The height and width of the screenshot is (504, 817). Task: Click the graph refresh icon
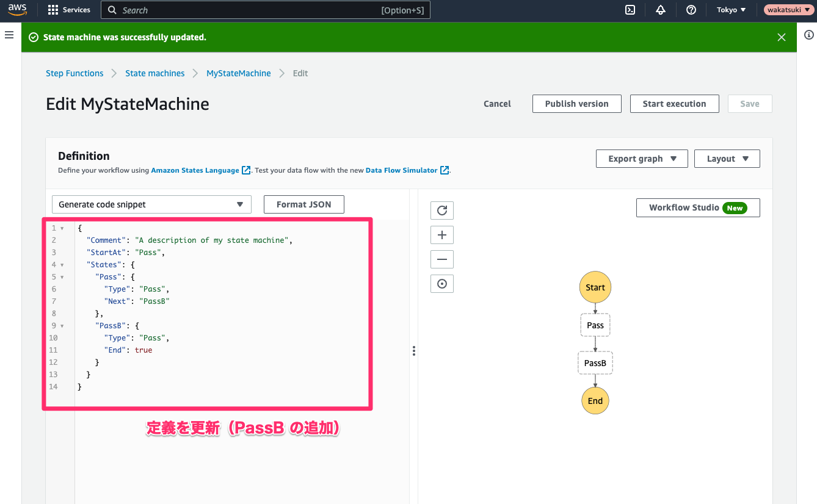(442, 211)
